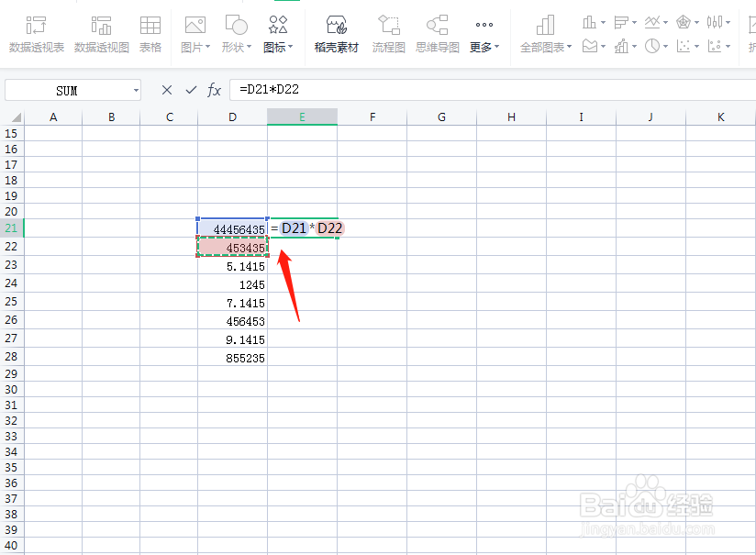Expand the 图片 dropdown arrow
756x555 pixels.
(207, 47)
